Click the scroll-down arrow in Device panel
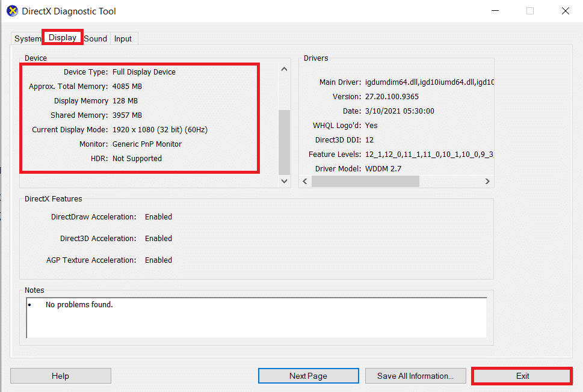This screenshot has height=392, width=583. (x=283, y=181)
